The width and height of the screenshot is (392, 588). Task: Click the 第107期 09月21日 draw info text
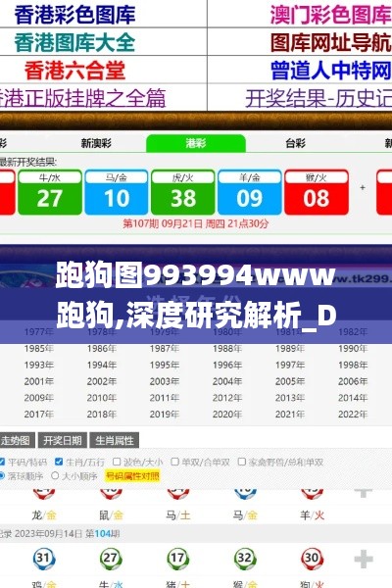(196, 223)
